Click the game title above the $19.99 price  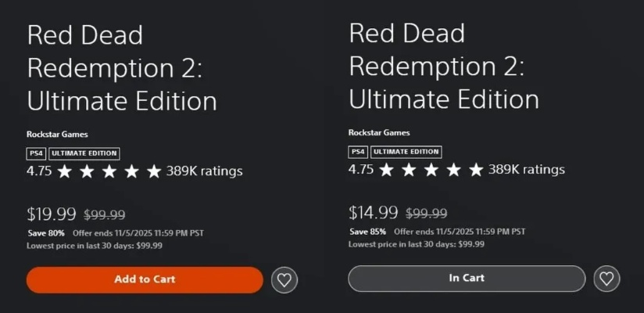point(121,68)
